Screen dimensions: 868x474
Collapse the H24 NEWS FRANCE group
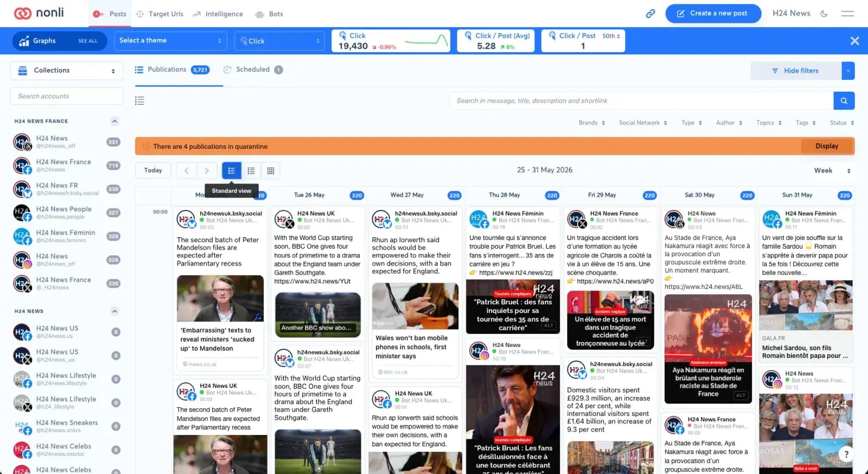(x=114, y=121)
